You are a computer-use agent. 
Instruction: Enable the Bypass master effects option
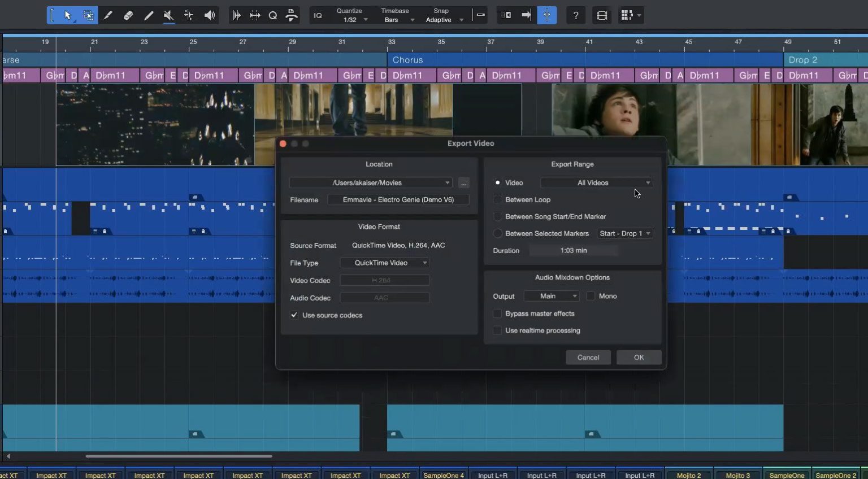click(x=497, y=313)
